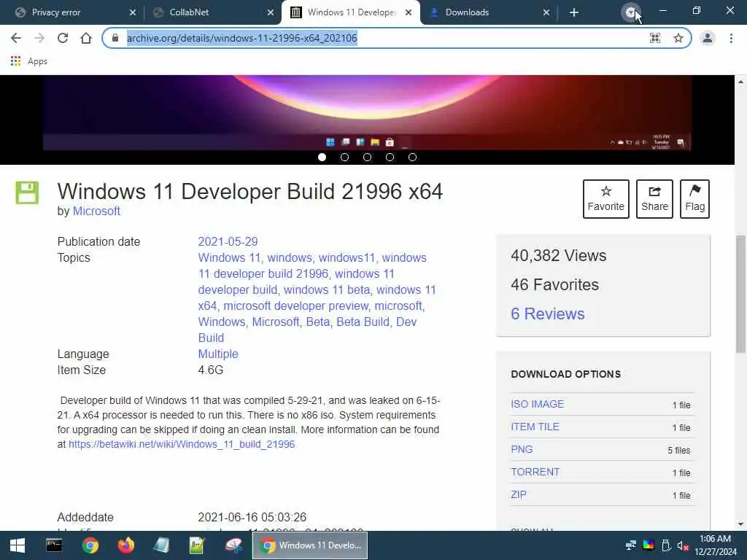Click the Share button

(654, 198)
